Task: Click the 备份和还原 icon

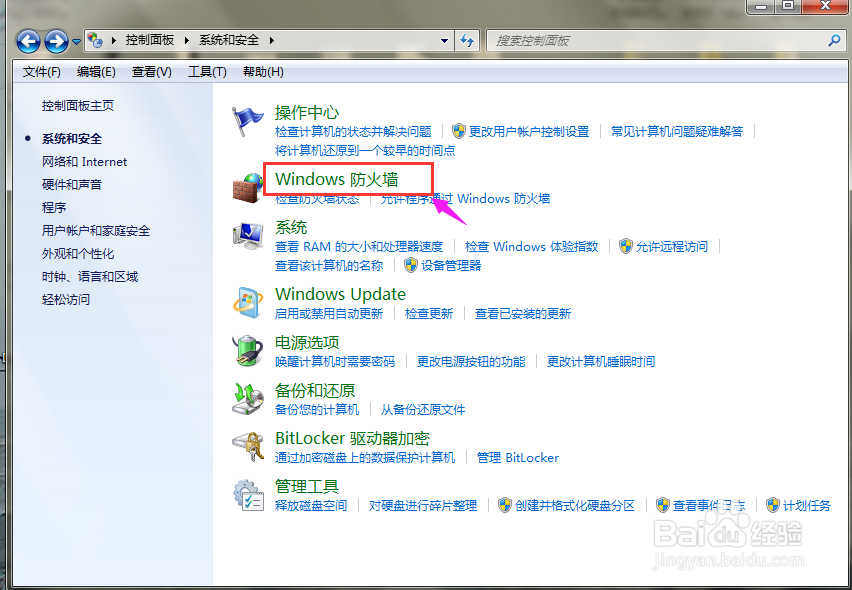Action: coord(248,398)
